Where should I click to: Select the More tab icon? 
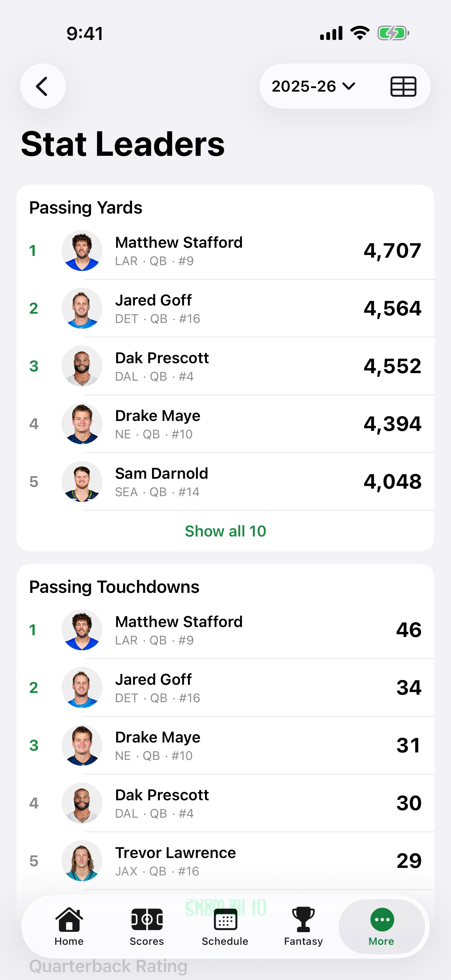point(382,920)
